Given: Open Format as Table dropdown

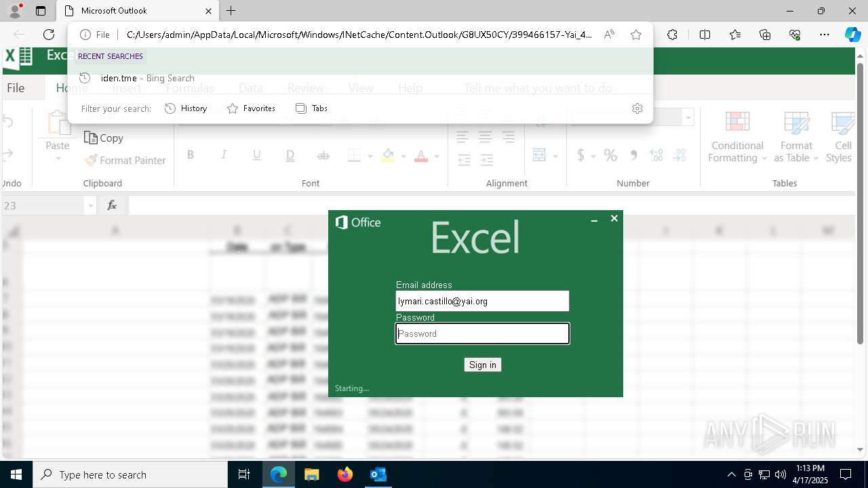Looking at the screenshot, I should tap(796, 138).
